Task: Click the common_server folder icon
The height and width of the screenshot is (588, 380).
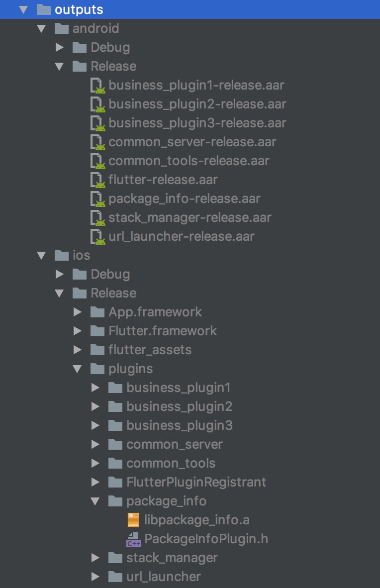Action: (x=115, y=444)
